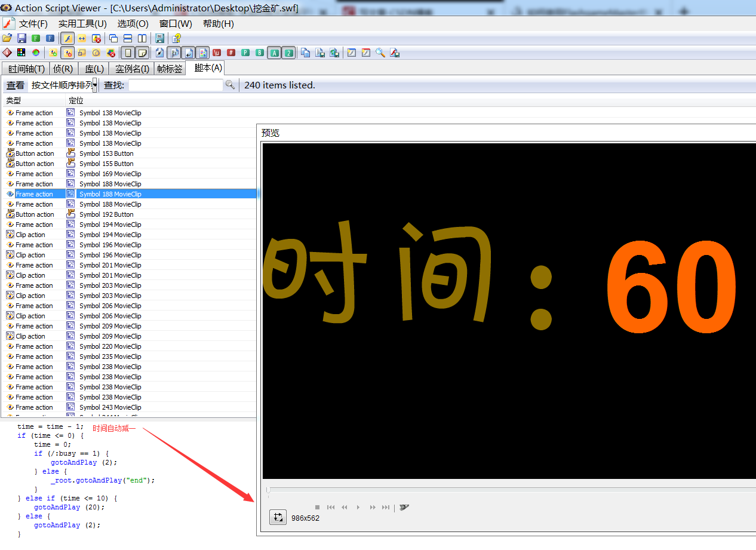Toggle the sticky note view button
756x550 pixels.
click(x=143, y=53)
